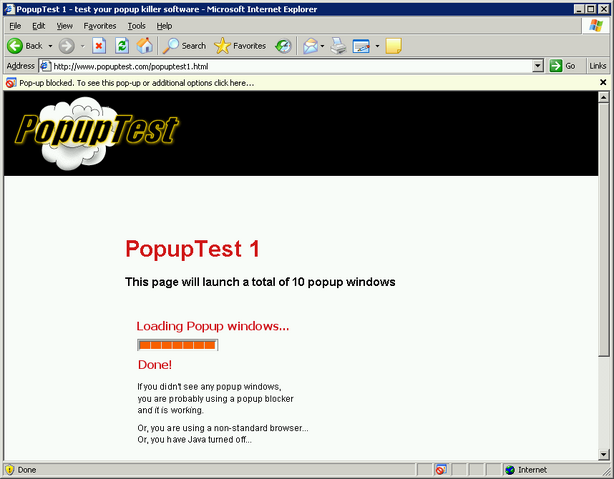Open the Favorites pane from the toolbar
The image size is (614, 479).
(x=240, y=46)
